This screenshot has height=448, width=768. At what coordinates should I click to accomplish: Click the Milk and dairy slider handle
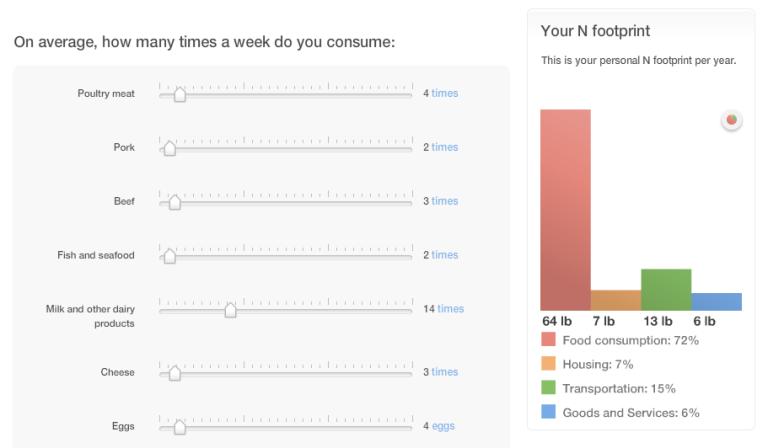coord(230,311)
